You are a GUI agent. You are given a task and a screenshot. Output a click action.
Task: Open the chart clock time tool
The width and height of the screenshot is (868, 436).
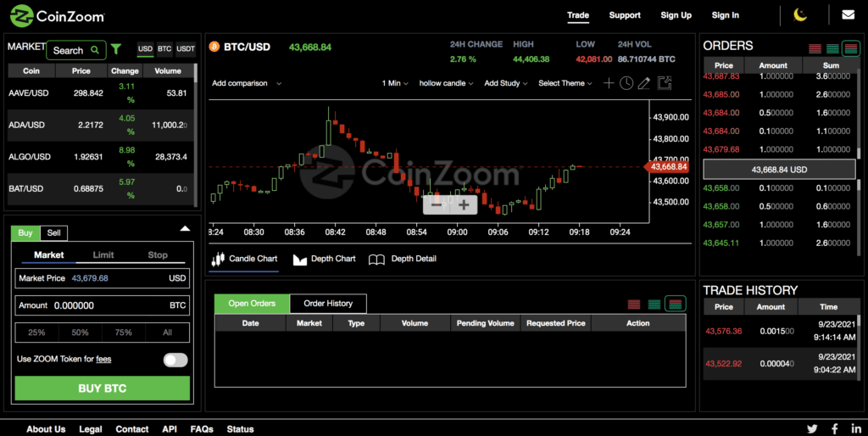coord(626,83)
